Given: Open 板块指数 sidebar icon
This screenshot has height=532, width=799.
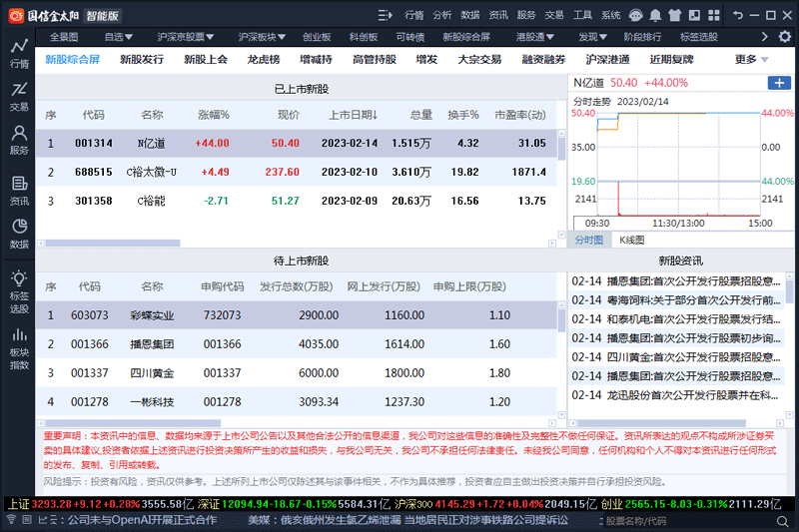Looking at the screenshot, I should point(19,344).
